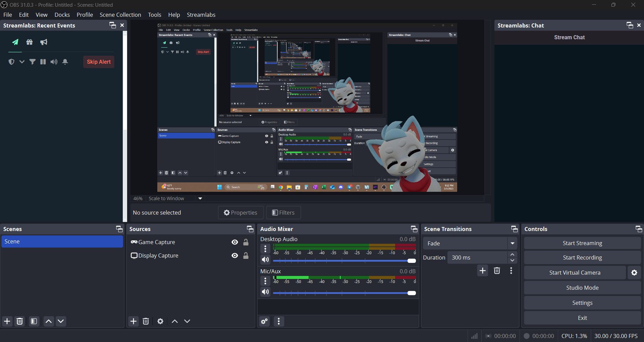Mute Mic/Aux audio
The width and height of the screenshot is (644, 342).
[265, 292]
